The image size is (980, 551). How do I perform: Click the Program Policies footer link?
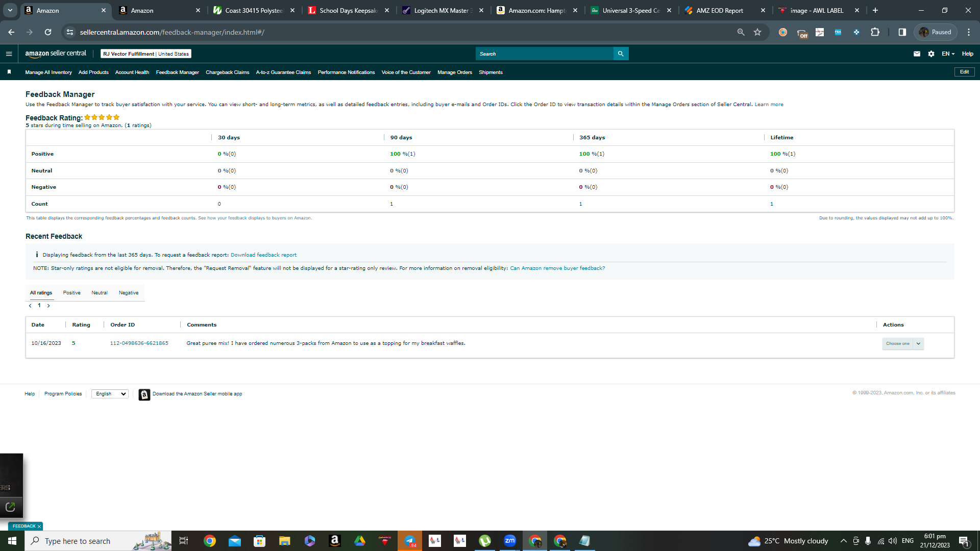(x=63, y=394)
